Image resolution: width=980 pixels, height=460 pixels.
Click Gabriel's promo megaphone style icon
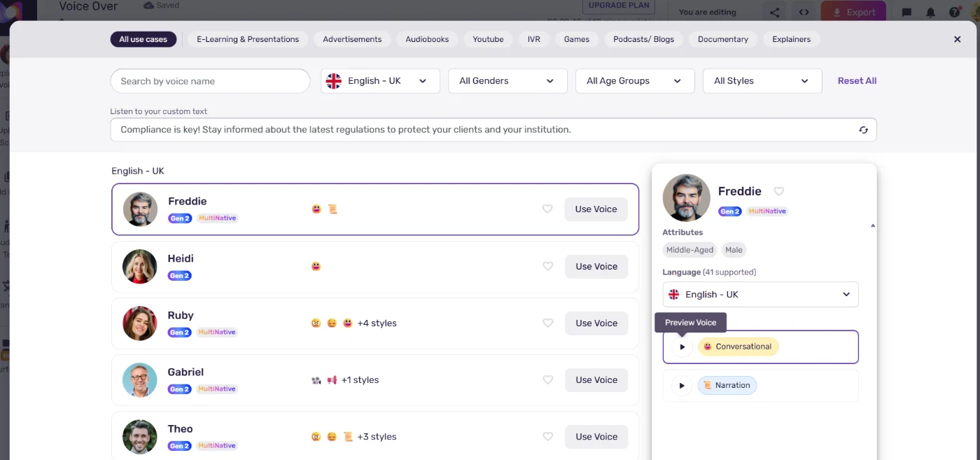pos(332,379)
